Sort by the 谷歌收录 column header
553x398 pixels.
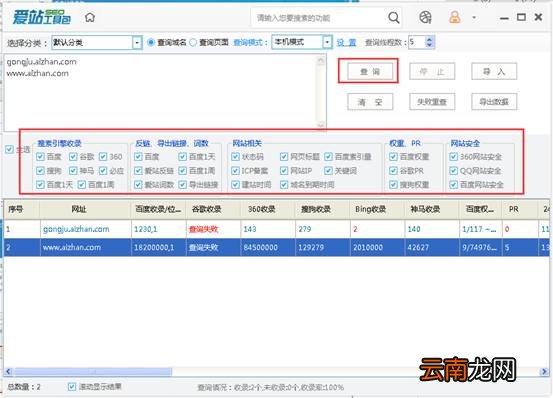pos(213,209)
